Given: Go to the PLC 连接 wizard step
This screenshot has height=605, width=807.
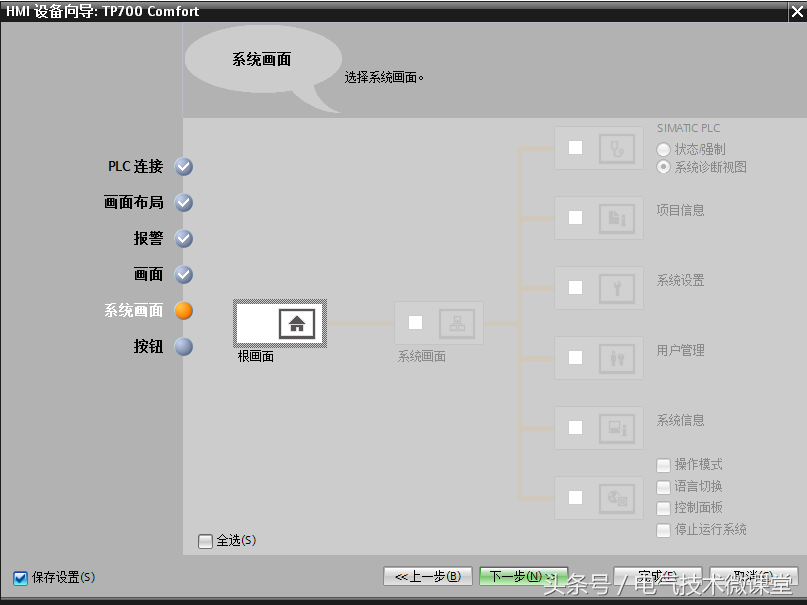Looking at the screenshot, I should [135, 167].
